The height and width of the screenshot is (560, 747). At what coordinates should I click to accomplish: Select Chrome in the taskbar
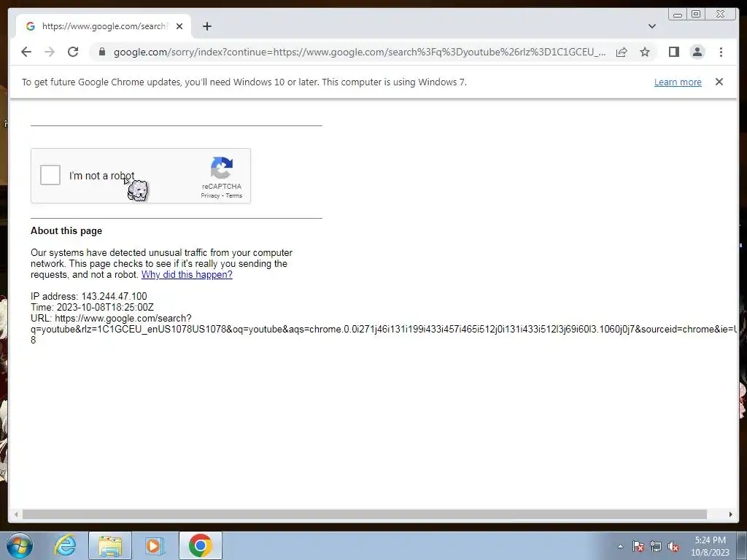tap(201, 545)
